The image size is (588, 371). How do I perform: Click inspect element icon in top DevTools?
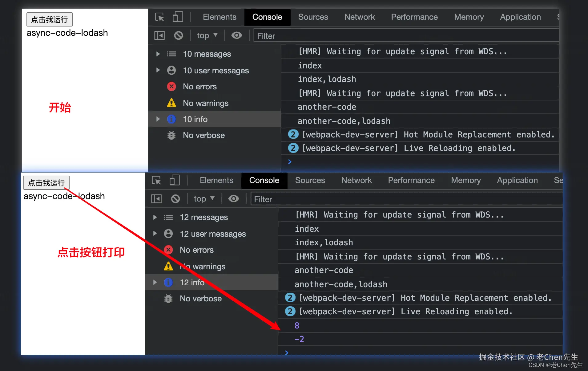pyautogui.click(x=159, y=17)
